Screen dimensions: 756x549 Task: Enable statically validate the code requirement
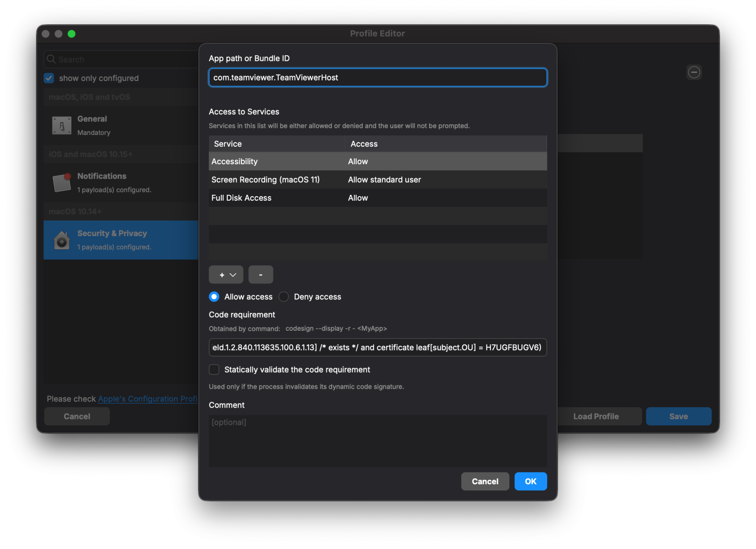click(214, 369)
